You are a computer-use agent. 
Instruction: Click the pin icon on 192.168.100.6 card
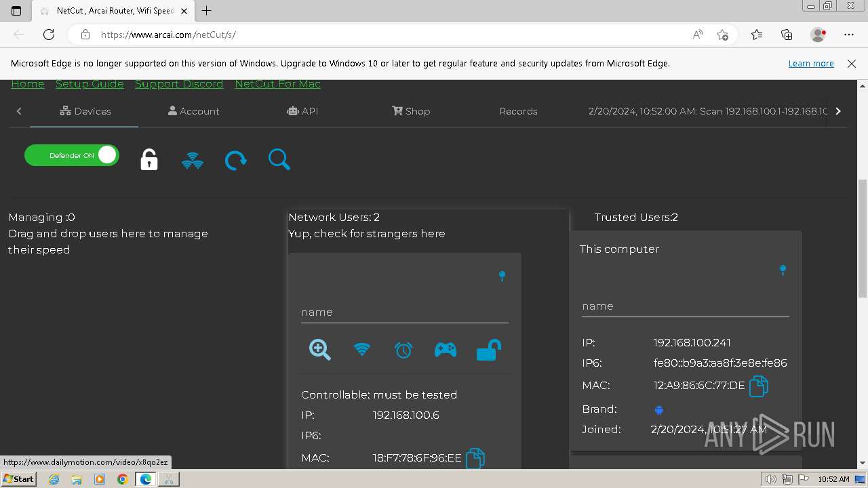point(502,276)
